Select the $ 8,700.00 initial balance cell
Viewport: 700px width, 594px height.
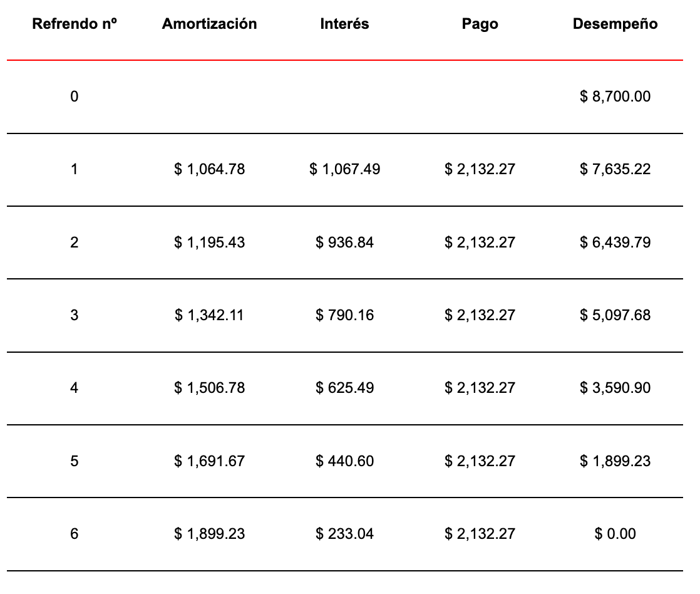click(x=615, y=96)
